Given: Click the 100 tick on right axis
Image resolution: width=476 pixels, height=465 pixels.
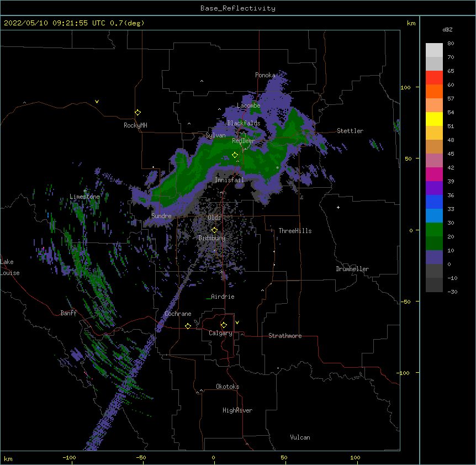Looking at the screenshot, I should coord(405,87).
